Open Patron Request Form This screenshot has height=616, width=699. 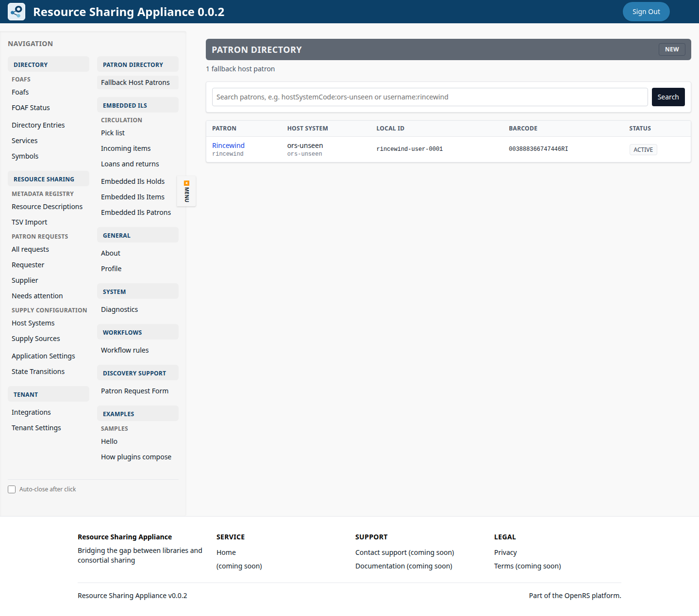[x=134, y=391]
